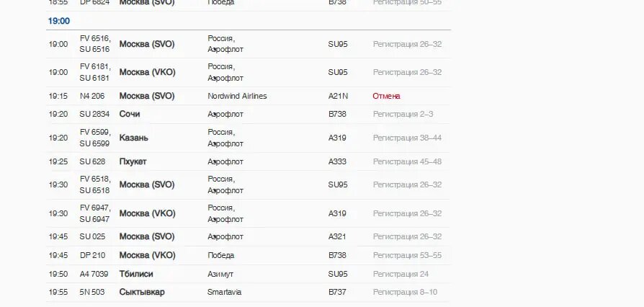Open the Пхукет destination link
The height and width of the screenshot is (307, 644).
[133, 161]
